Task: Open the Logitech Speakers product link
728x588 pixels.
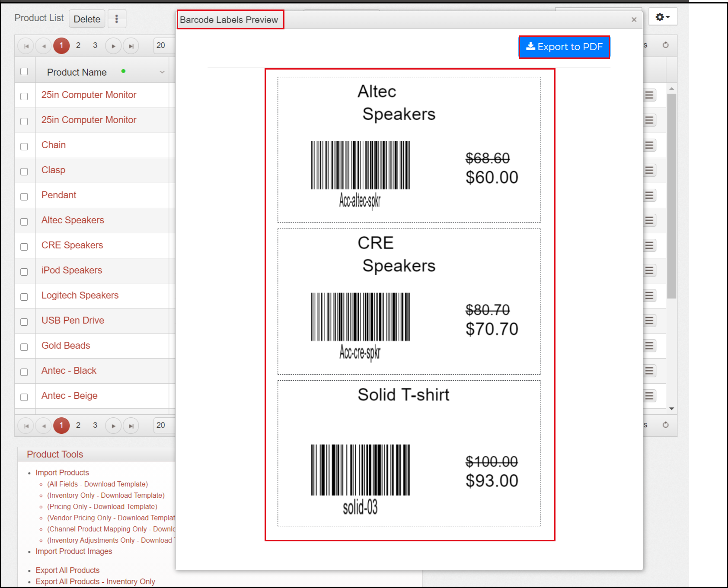Action: click(80, 296)
